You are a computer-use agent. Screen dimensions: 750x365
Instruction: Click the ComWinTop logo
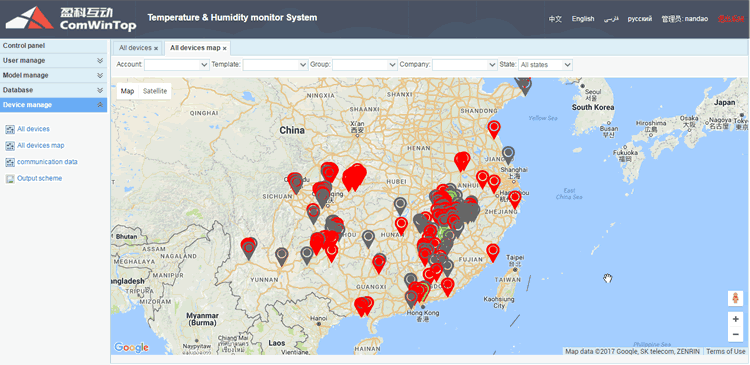(70, 19)
